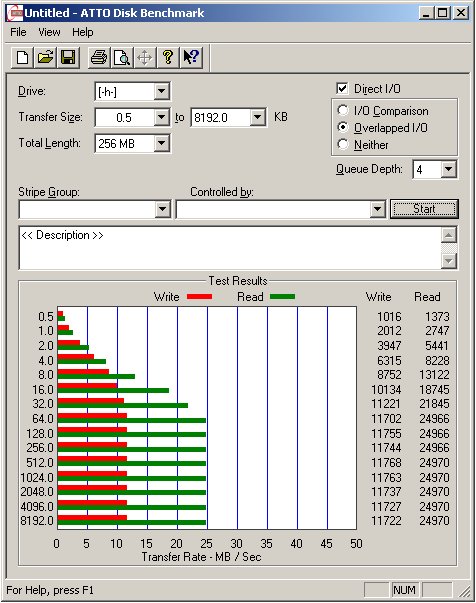Open a file with the folder icon
The height and width of the screenshot is (603, 476).
click(x=45, y=58)
